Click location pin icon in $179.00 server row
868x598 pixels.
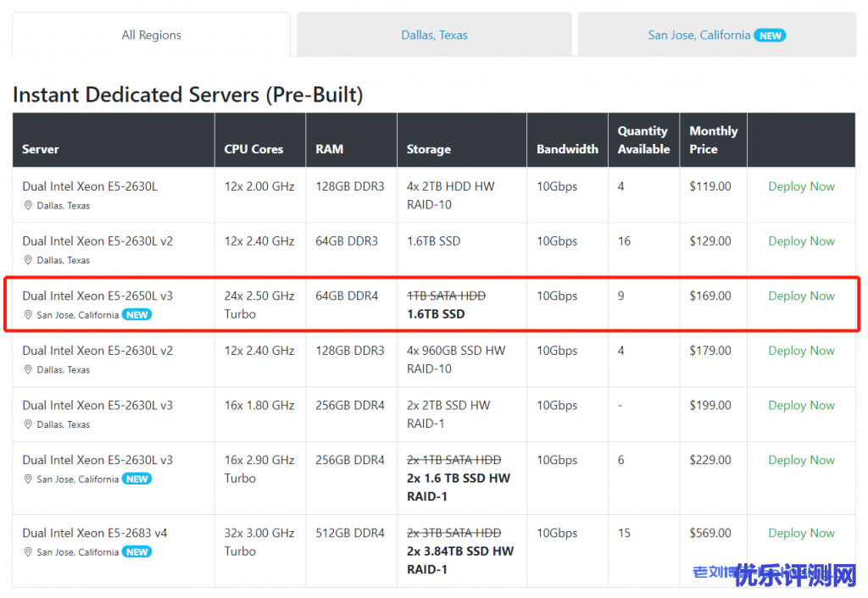(x=28, y=370)
